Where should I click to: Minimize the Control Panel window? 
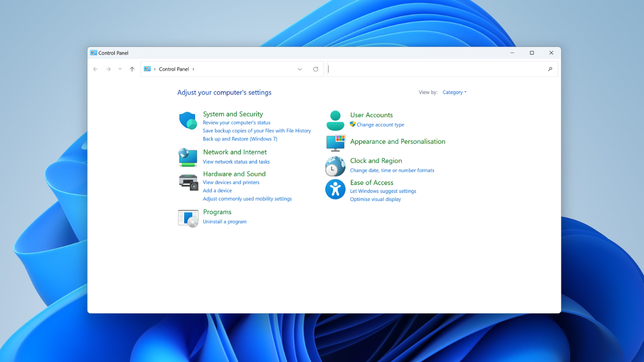512,53
